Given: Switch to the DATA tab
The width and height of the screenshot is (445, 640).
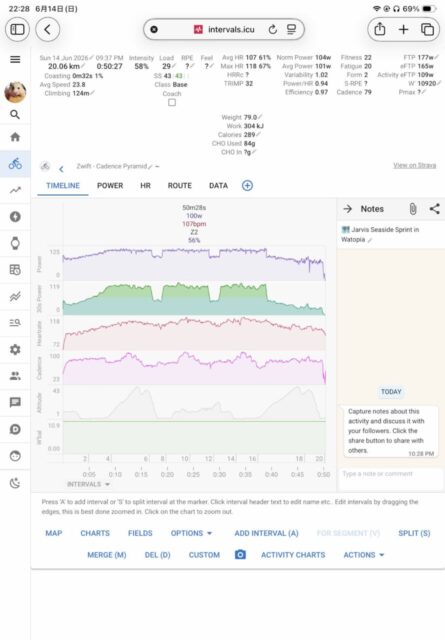Looking at the screenshot, I should click(218, 186).
